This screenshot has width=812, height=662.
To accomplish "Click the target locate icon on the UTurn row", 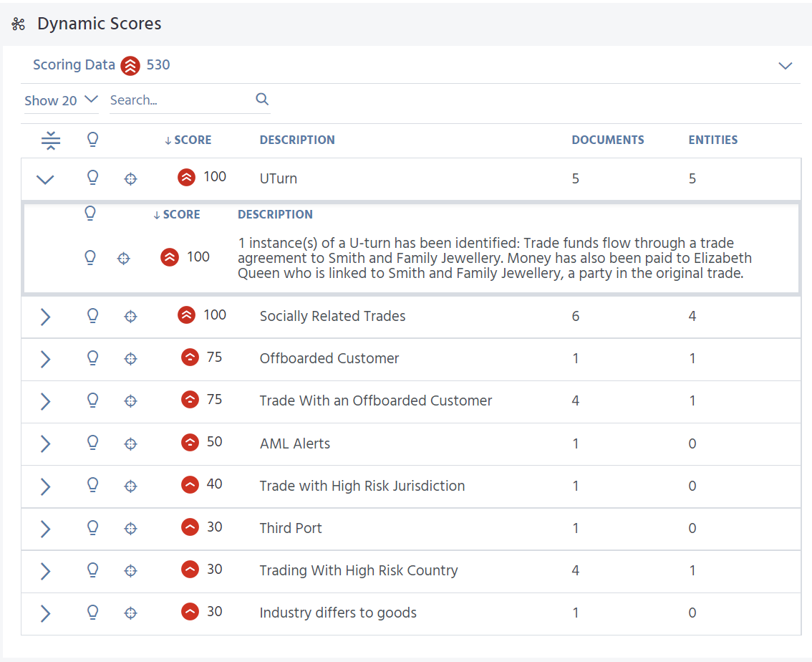I will point(130,178).
